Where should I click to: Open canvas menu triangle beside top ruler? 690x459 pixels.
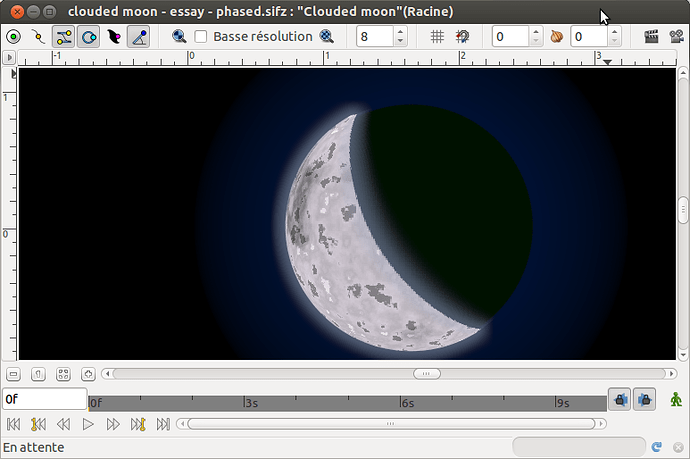12,57
